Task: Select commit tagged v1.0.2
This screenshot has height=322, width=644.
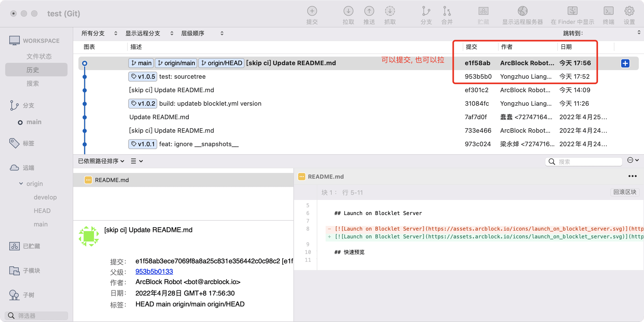Action: [358, 104]
